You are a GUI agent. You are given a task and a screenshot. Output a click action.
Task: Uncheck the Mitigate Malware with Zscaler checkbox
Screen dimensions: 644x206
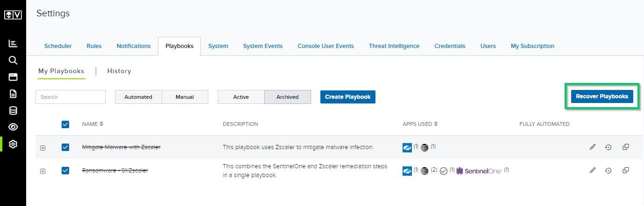click(x=65, y=147)
